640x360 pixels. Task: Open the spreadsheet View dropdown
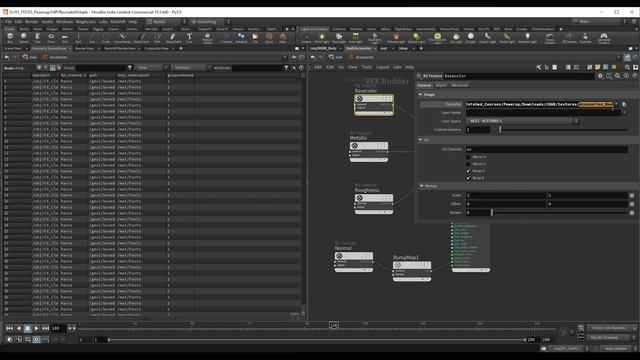pyautogui.click(x=152, y=68)
